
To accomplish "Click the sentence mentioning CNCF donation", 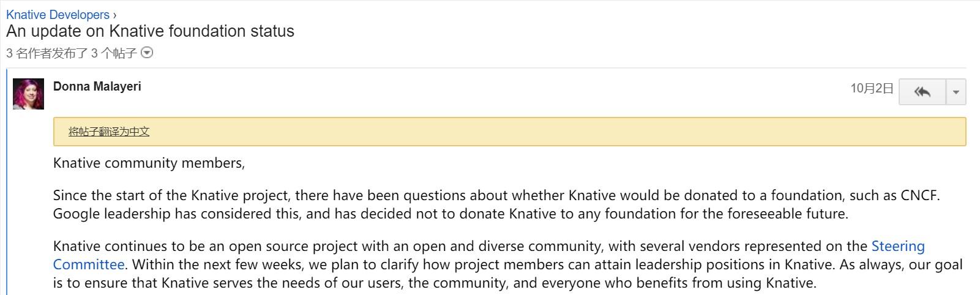I will [496, 196].
